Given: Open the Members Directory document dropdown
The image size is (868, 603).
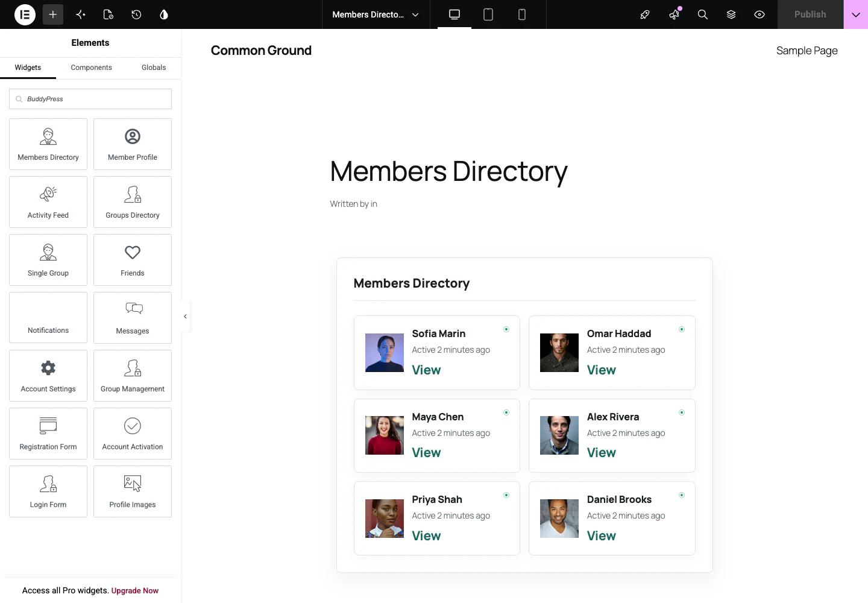Looking at the screenshot, I should click(x=376, y=14).
